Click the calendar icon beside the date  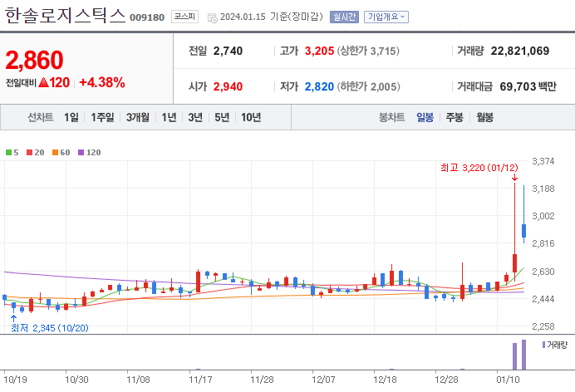(213, 17)
